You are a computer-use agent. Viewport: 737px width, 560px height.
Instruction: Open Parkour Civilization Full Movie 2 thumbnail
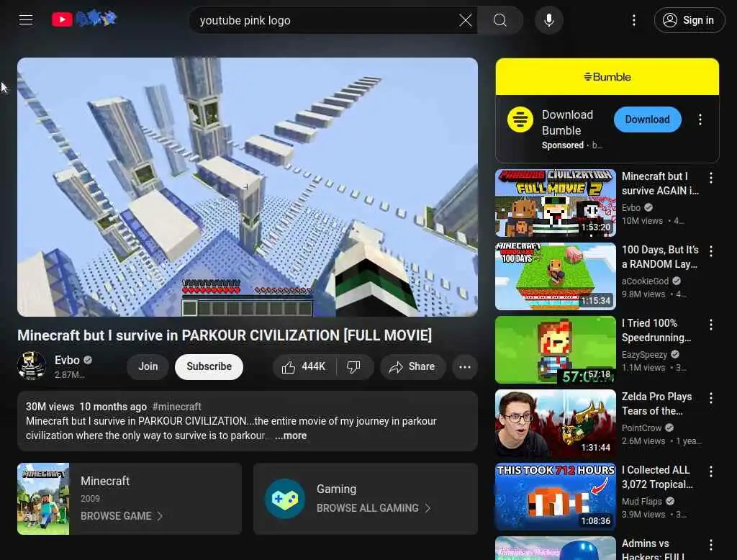click(x=556, y=203)
